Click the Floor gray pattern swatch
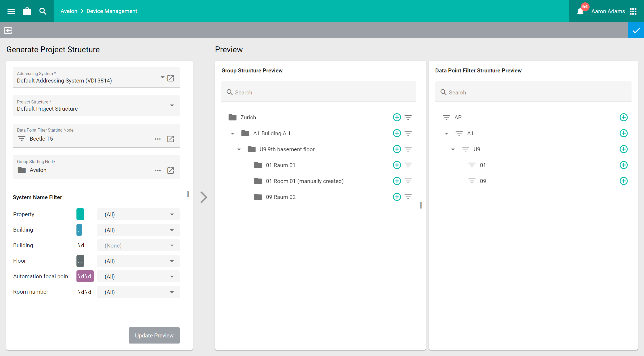This screenshot has height=356, width=644. click(80, 261)
